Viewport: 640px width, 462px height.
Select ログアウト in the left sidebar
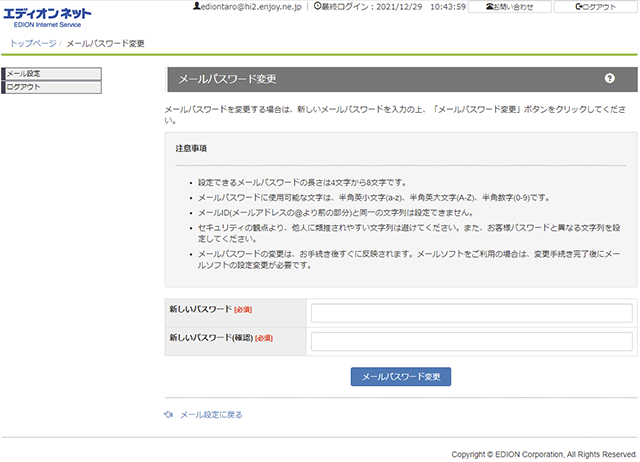click(52, 87)
